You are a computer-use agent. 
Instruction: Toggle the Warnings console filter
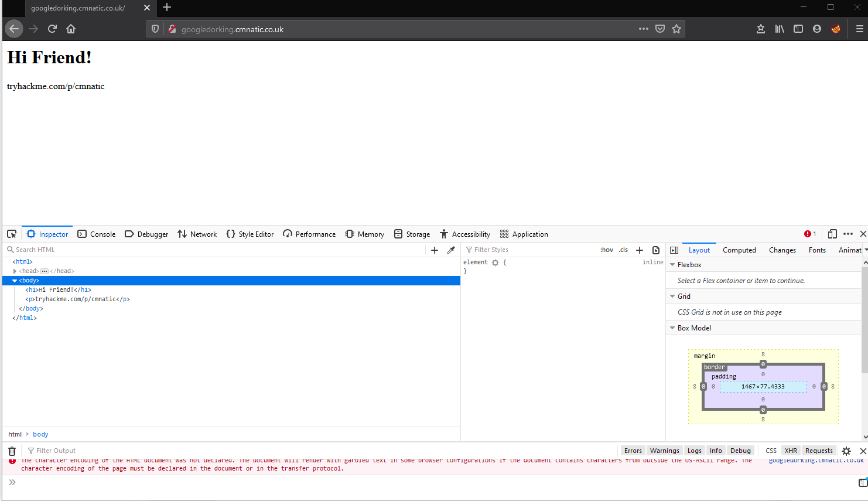coord(664,451)
